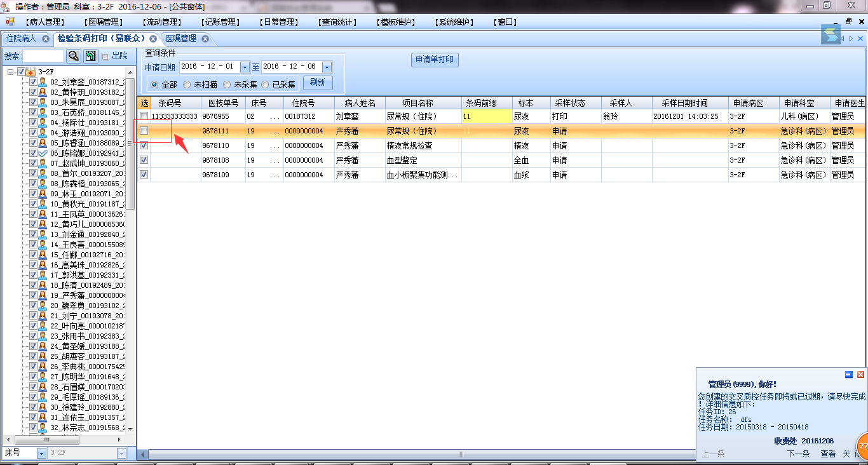Open the 【病人管理】 menu
Image resolution: width=868 pixels, height=465 pixels.
click(44, 22)
